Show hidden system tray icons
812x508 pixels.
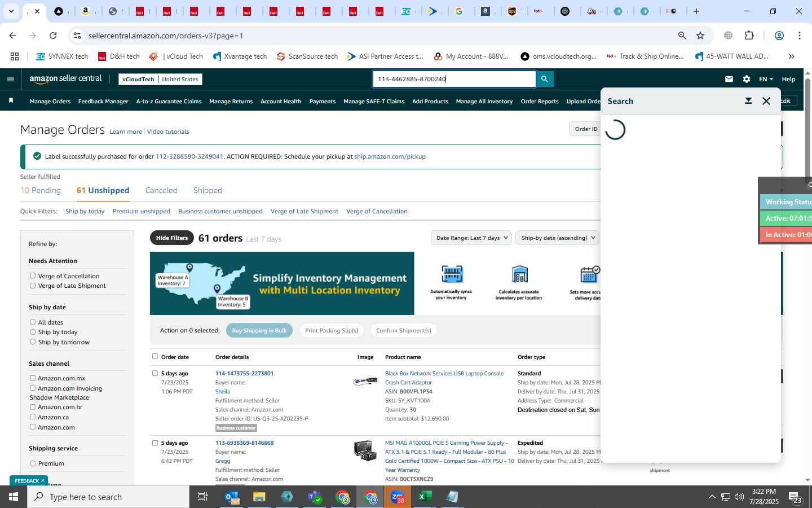coord(712,497)
